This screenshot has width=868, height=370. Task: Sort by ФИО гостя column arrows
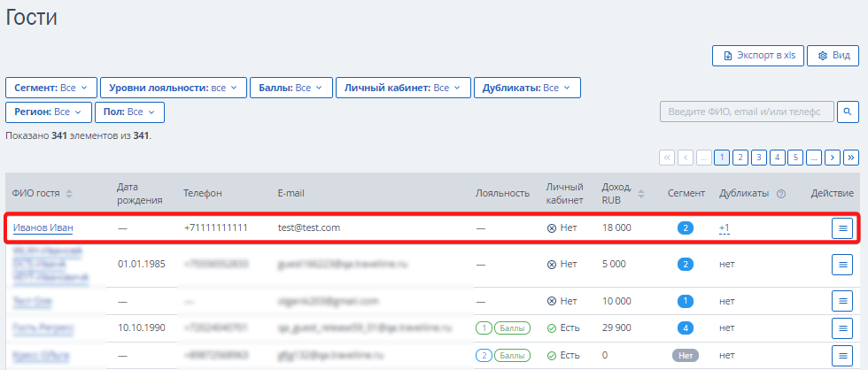[69, 194]
